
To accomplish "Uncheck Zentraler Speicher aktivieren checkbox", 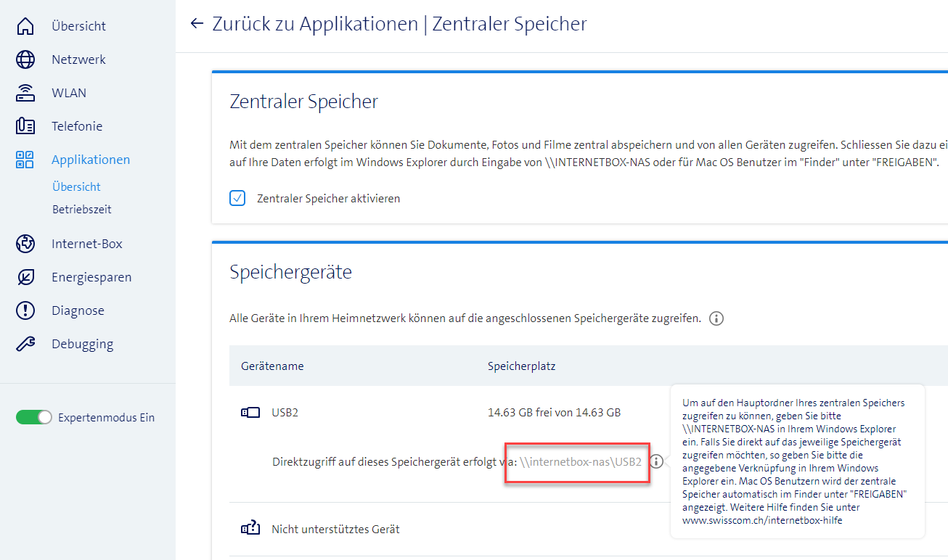I will pyautogui.click(x=237, y=198).
